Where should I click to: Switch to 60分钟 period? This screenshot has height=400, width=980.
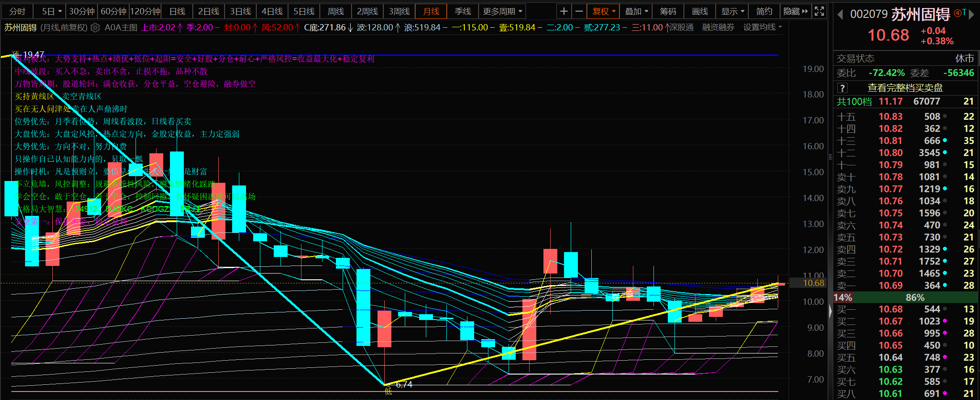(x=114, y=11)
